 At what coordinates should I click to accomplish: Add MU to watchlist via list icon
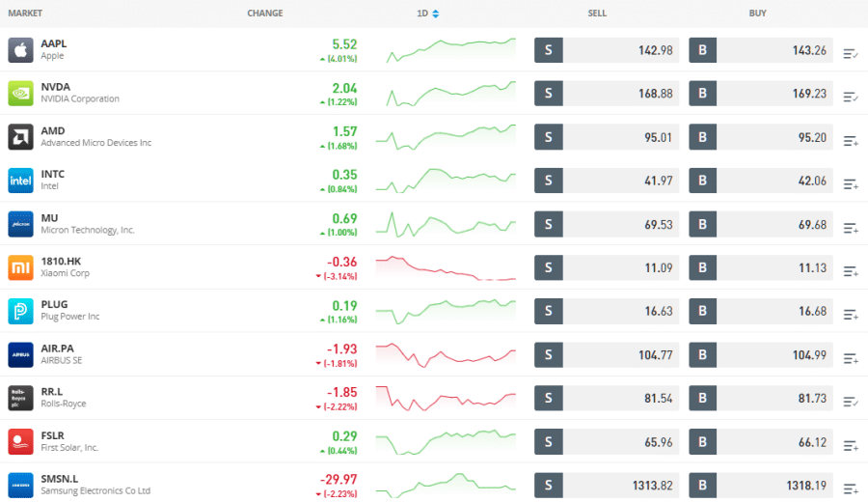[x=851, y=228]
